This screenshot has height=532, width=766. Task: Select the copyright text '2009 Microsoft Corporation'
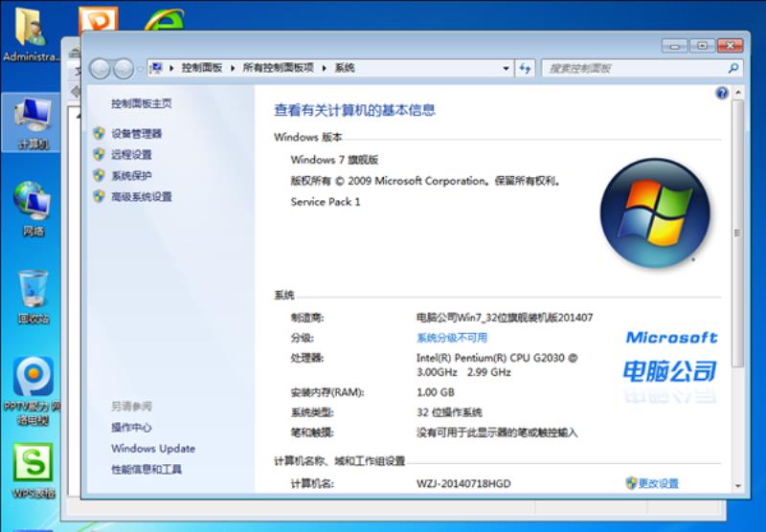pyautogui.click(x=417, y=181)
